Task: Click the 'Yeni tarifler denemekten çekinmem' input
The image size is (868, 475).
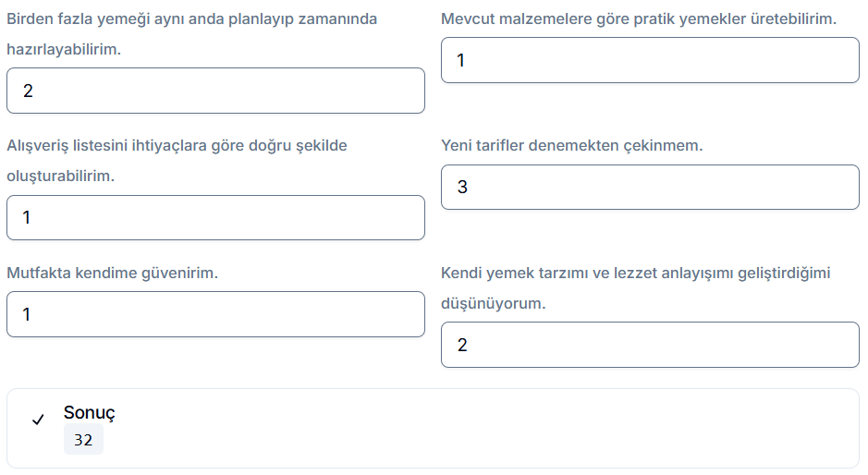Action: pos(650,188)
